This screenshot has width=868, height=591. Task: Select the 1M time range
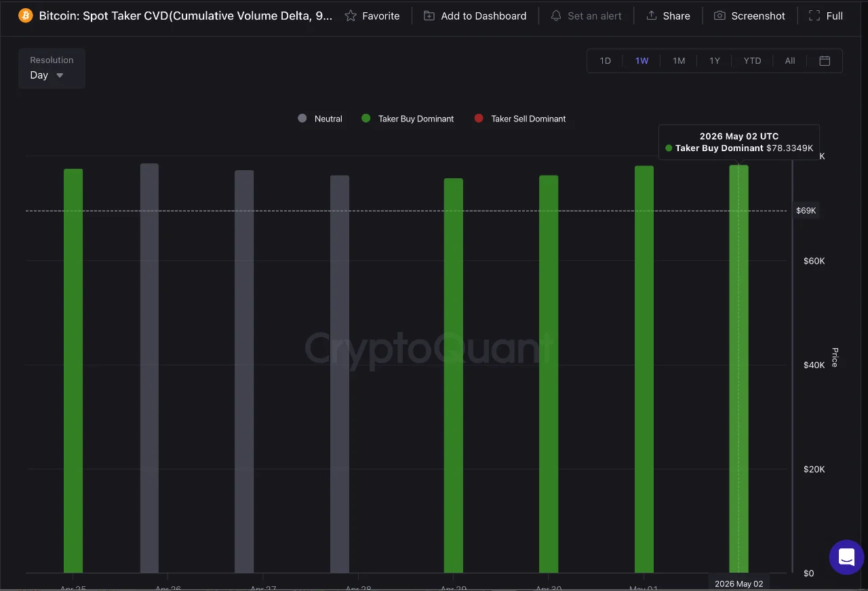pyautogui.click(x=679, y=60)
